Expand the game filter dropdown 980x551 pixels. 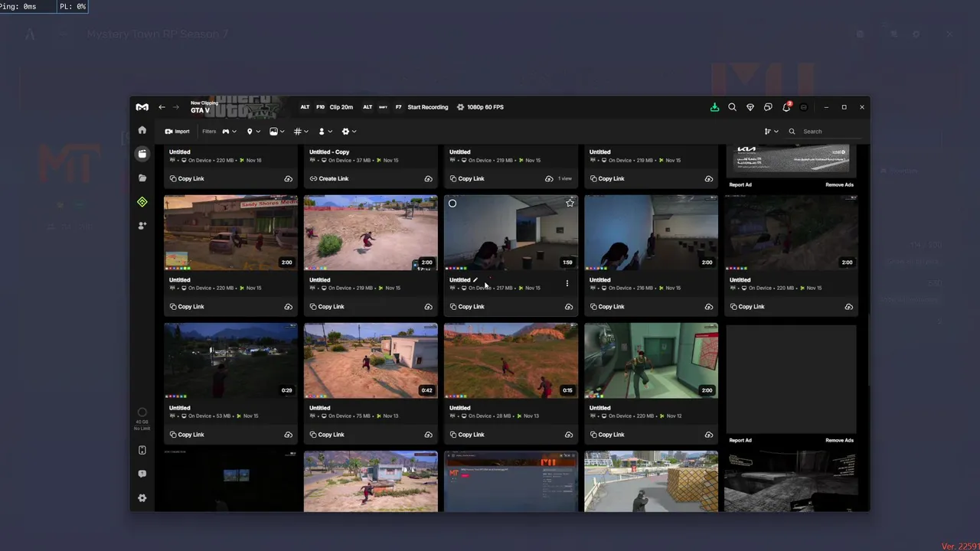[229, 132]
